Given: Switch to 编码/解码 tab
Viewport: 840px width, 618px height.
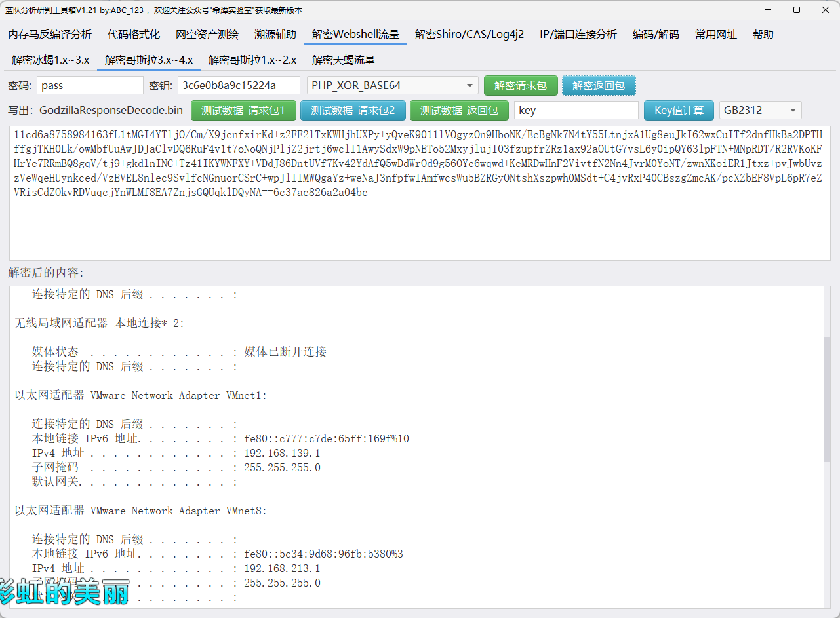Looking at the screenshot, I should coord(656,35).
